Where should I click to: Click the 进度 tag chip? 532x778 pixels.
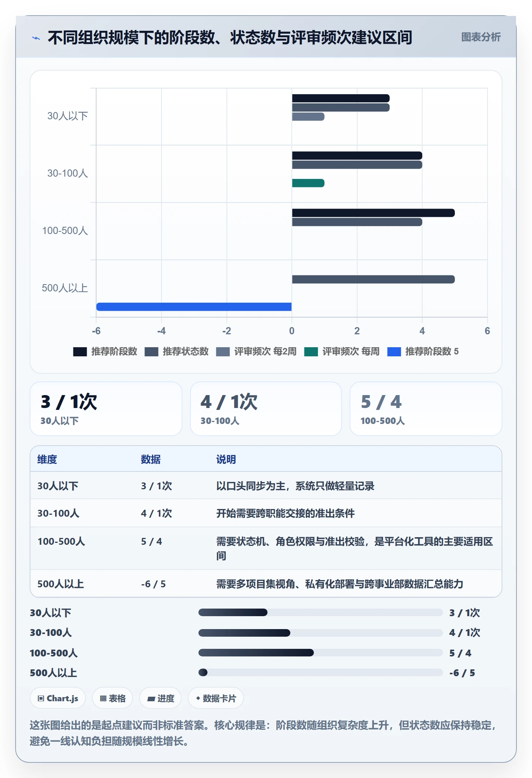point(160,698)
